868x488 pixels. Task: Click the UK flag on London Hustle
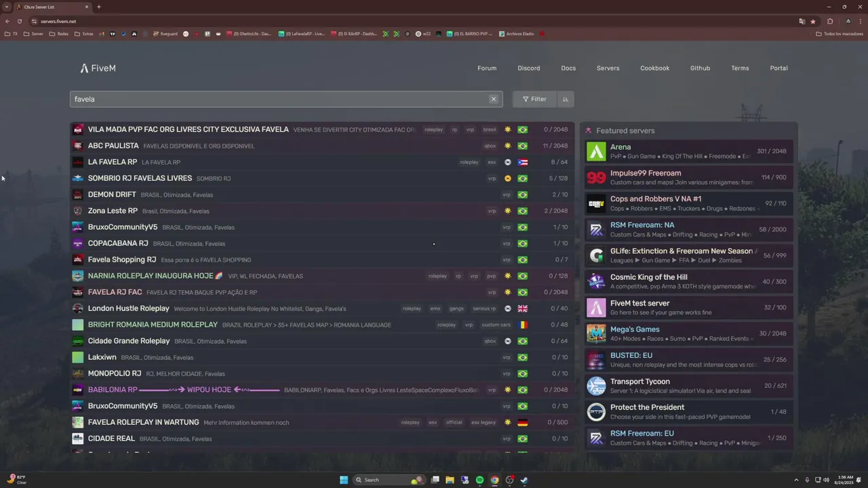pos(522,308)
